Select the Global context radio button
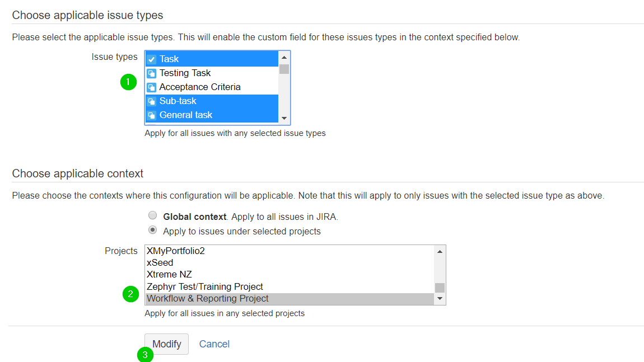644x362 pixels. click(x=152, y=216)
